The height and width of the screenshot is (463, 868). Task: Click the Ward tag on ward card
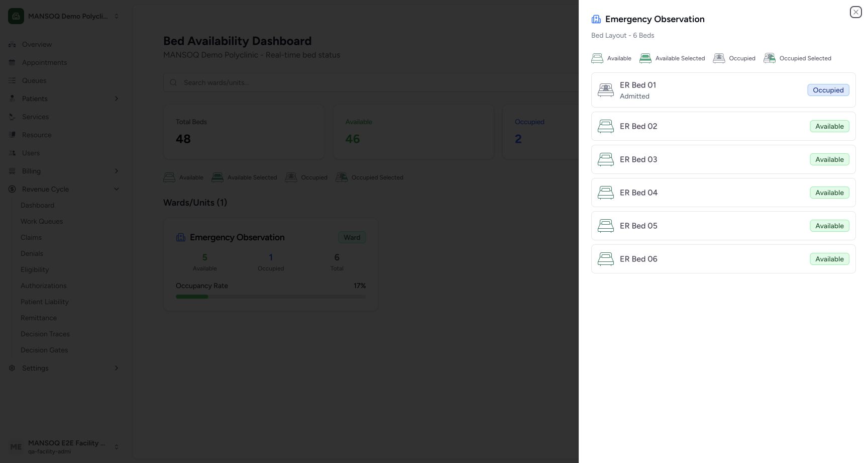(352, 237)
